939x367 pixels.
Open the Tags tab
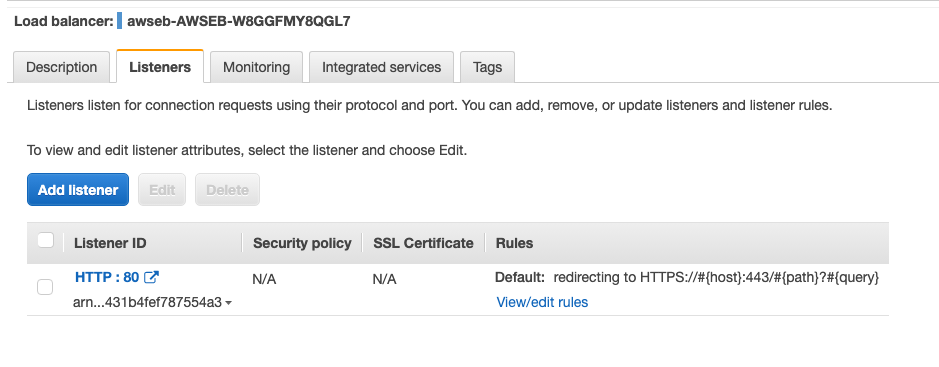click(487, 67)
